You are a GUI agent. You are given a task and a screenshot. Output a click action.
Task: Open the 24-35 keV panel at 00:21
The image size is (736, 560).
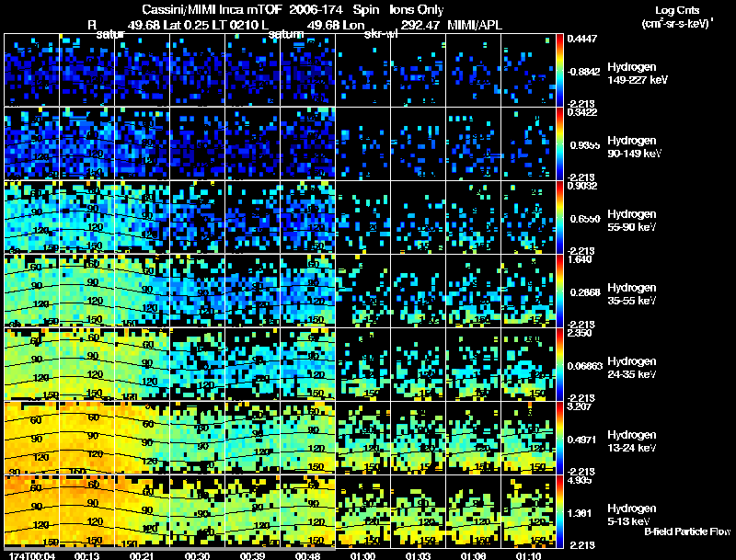click(143, 364)
